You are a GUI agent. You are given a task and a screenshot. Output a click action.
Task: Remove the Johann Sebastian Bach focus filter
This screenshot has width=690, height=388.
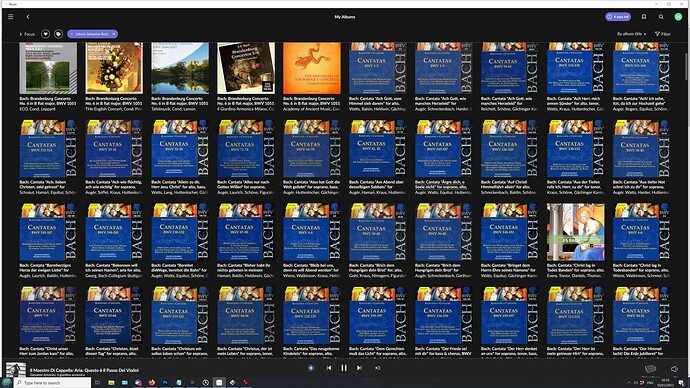114,34
